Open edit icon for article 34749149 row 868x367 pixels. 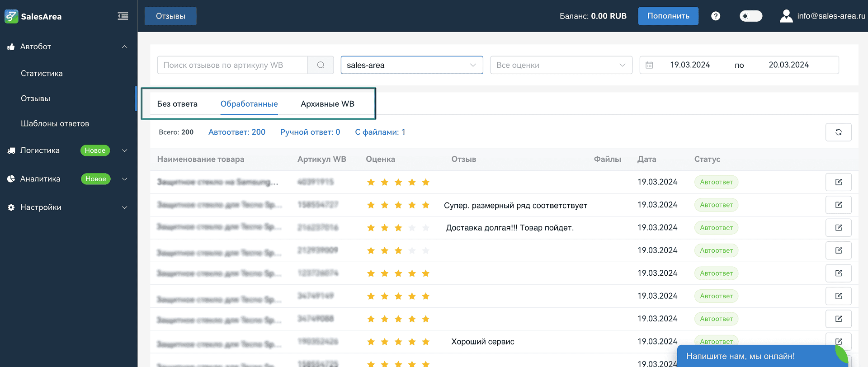click(x=839, y=296)
